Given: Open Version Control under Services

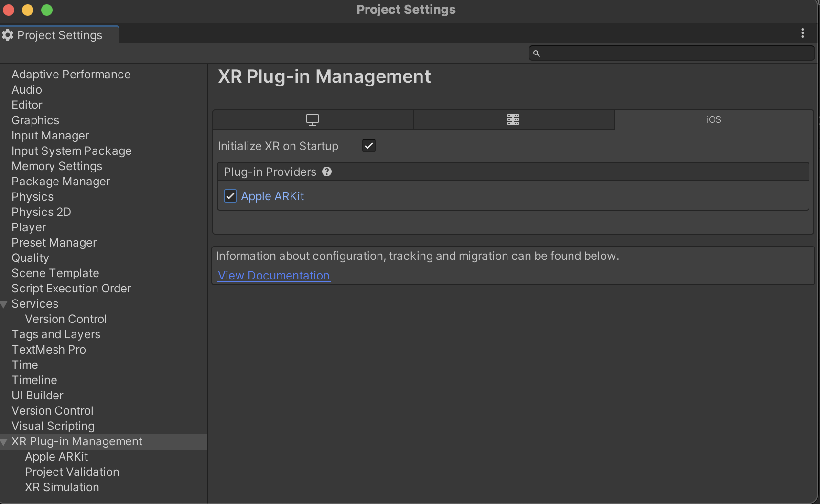Looking at the screenshot, I should [x=66, y=319].
